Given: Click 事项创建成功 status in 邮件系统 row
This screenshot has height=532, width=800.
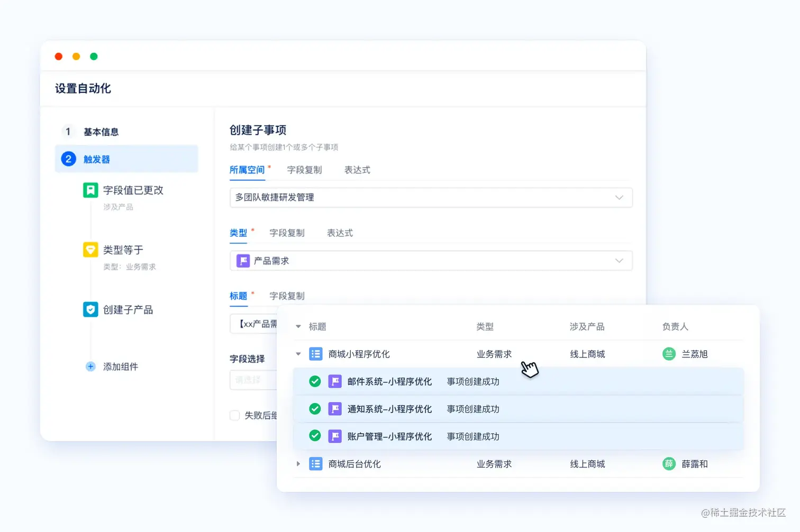Looking at the screenshot, I should pos(473,381).
